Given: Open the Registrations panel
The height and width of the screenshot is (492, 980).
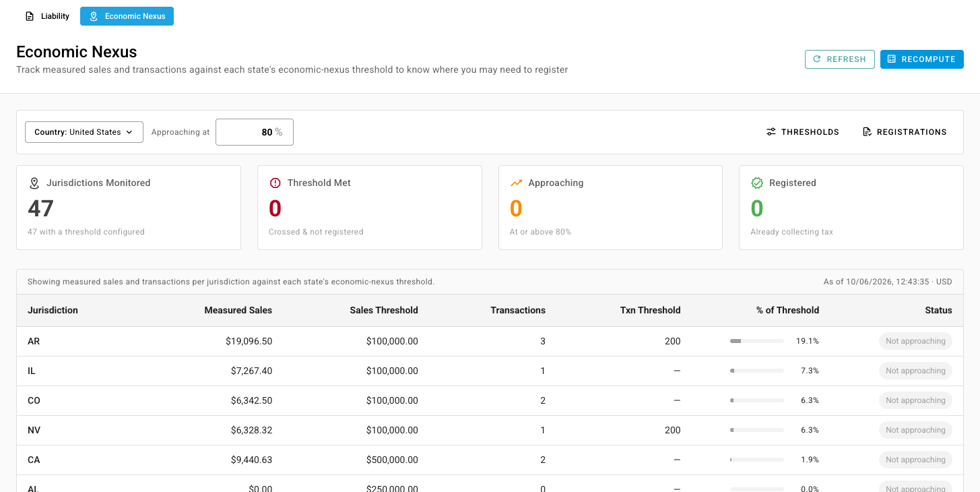Looking at the screenshot, I should (x=905, y=132).
